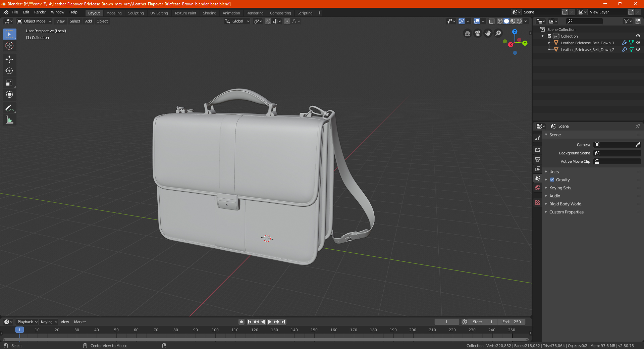The width and height of the screenshot is (644, 349).
Task: Uncheck the Gravity checkbox
Action: (552, 180)
